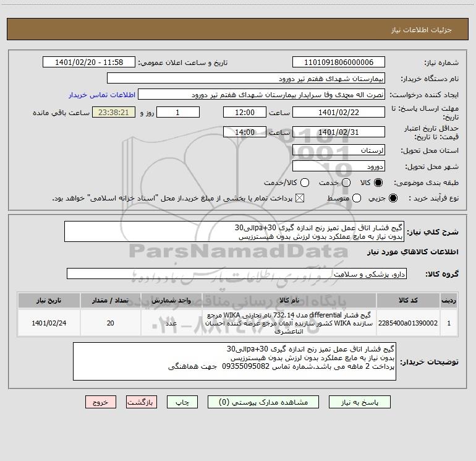Click the توضیحات خریدار notes text area
Screen dimensions: 476x461
pos(234,361)
